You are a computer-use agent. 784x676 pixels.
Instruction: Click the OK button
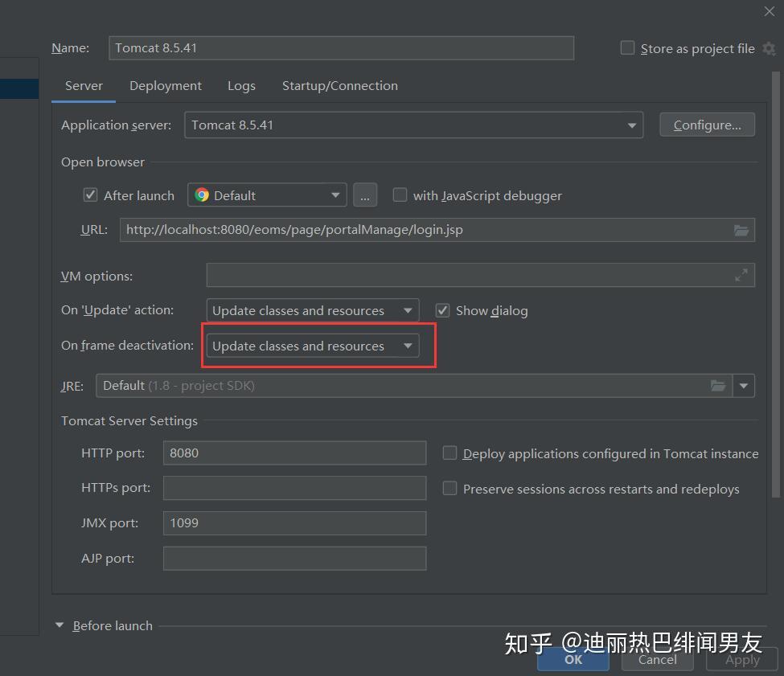click(x=573, y=658)
